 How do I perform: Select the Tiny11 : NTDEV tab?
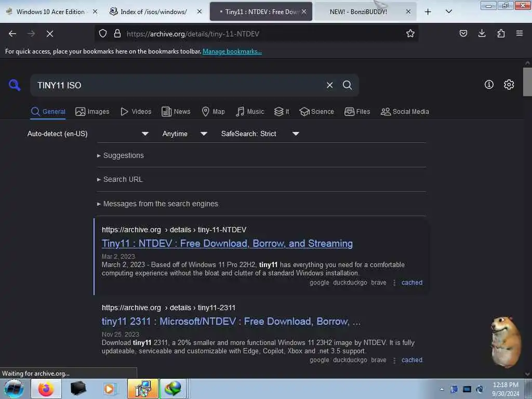[x=261, y=12]
